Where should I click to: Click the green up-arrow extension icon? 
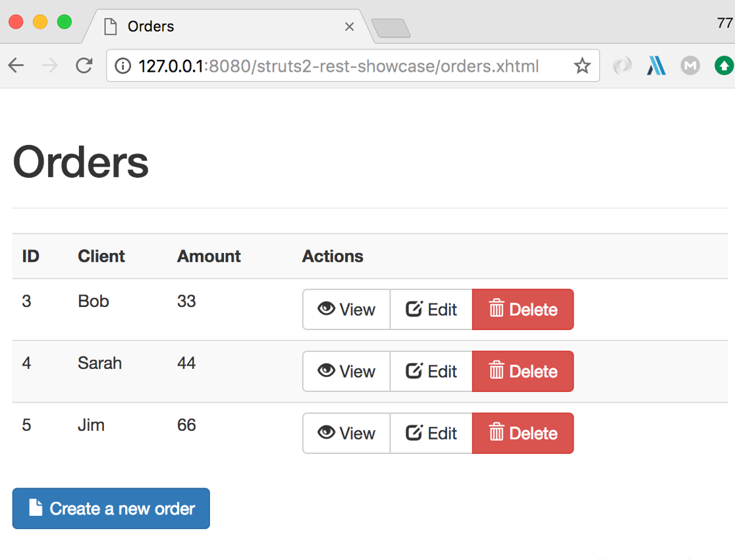coord(724,66)
